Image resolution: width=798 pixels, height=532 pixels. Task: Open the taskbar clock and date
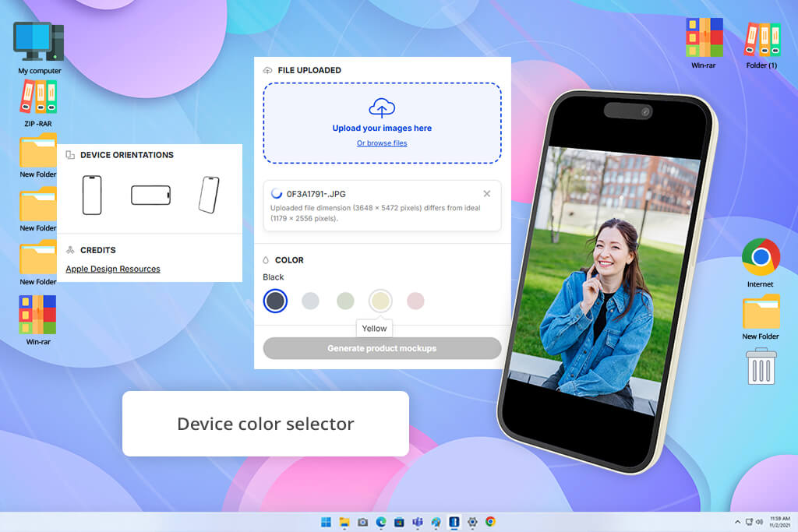pos(780,522)
